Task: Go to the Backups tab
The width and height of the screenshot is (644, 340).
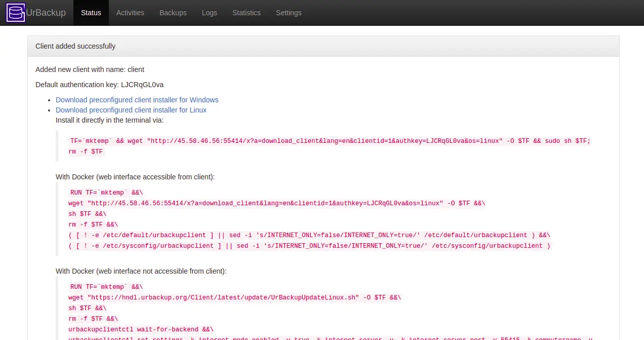Action: pos(173,13)
